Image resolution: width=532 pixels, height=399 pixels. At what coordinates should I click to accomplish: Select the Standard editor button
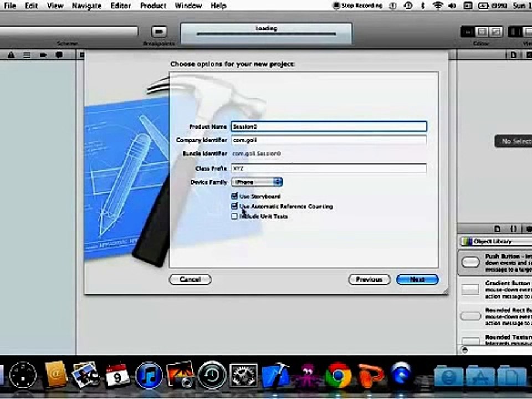click(468, 32)
